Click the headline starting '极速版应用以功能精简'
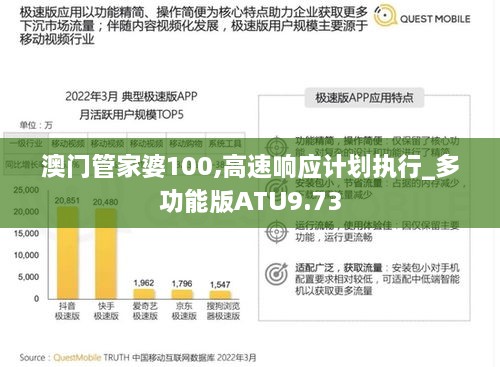 [x=194, y=26]
